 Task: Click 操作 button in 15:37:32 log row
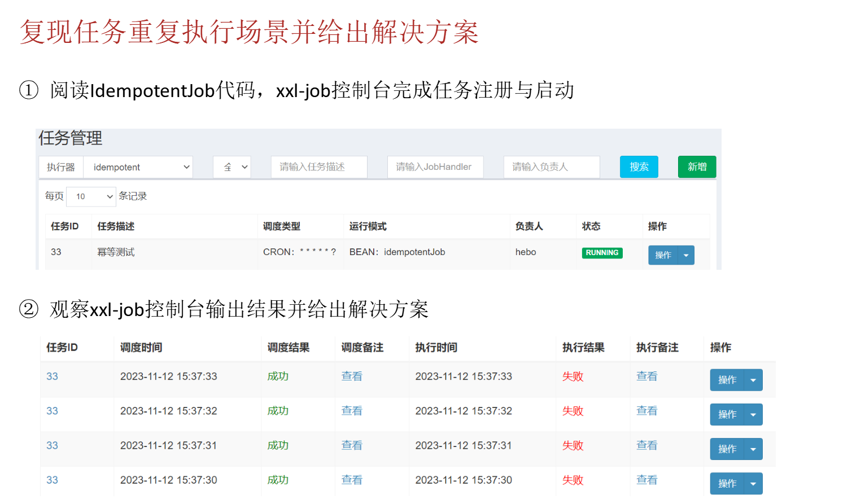727,414
